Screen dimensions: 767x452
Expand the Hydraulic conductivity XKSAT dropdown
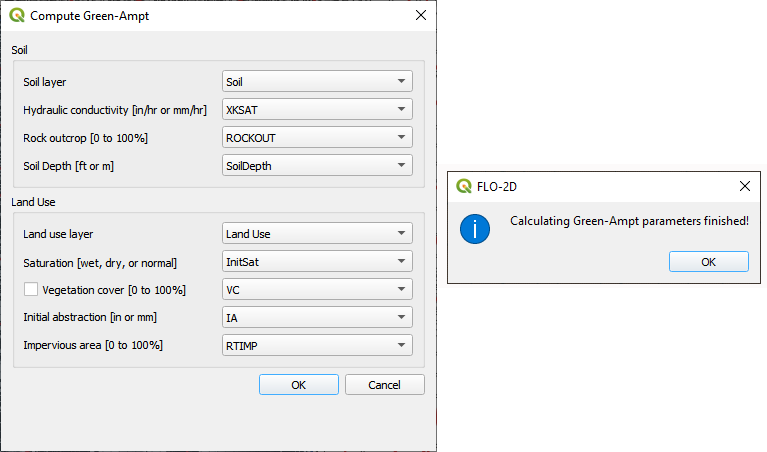316,110
